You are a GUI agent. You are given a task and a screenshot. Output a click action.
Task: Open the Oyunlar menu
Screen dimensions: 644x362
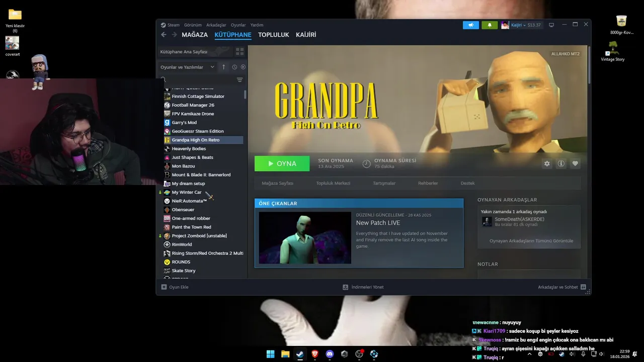tap(238, 25)
